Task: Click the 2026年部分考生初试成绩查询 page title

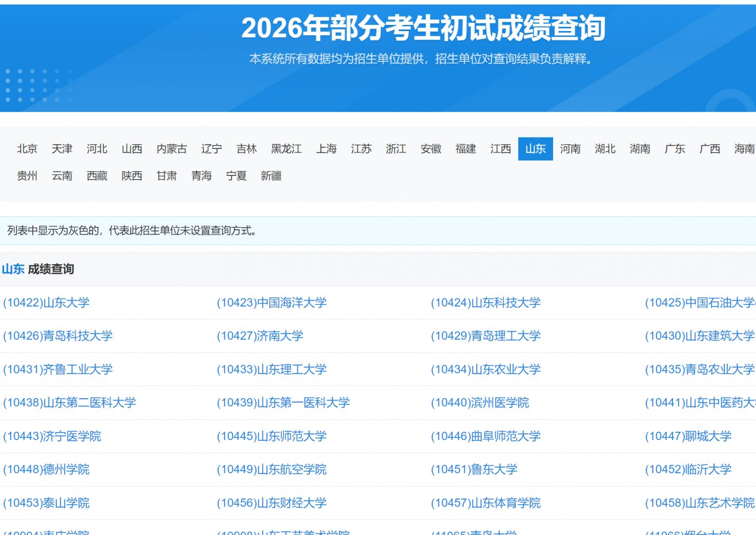Action: [423, 28]
